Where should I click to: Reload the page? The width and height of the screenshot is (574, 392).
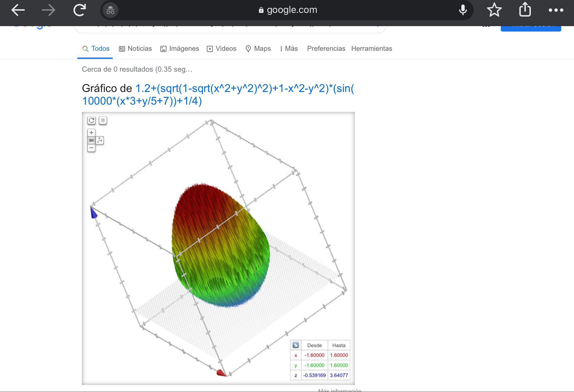80,10
